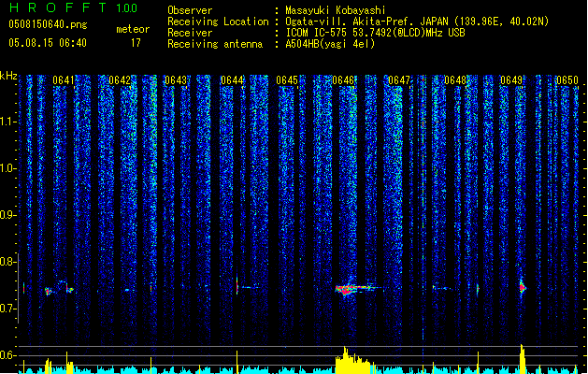
Task: Click the 0650 time marker
Action: click(x=567, y=80)
